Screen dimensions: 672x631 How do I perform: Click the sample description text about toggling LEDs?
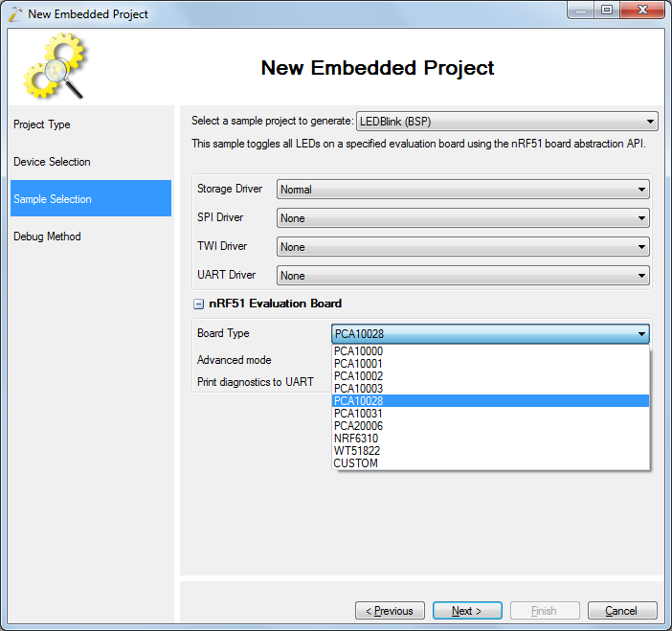click(x=418, y=144)
